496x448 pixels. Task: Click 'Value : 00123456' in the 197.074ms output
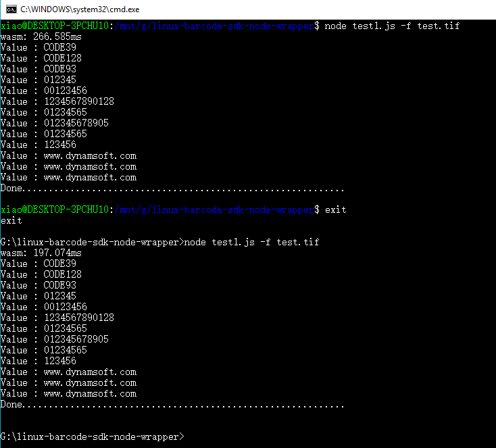point(43,307)
